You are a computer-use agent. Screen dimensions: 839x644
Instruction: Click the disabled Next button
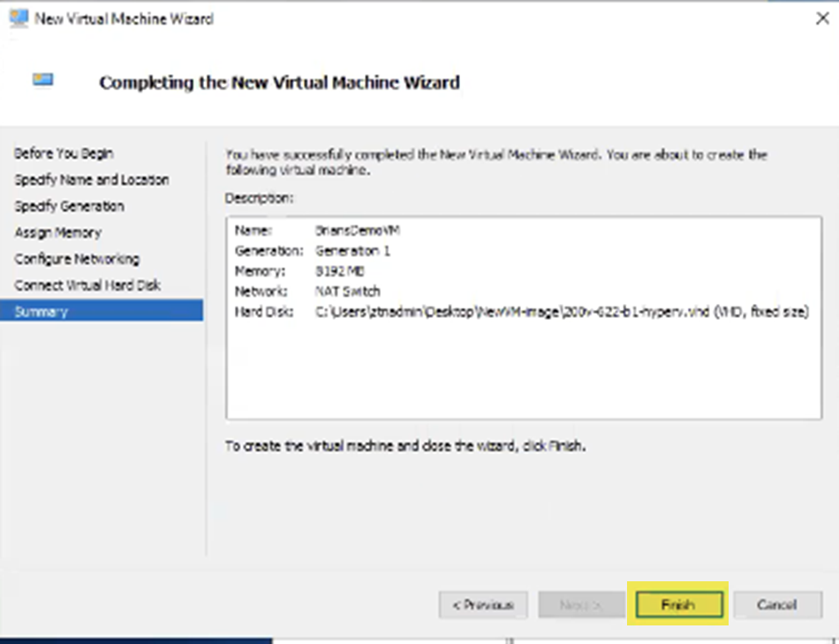[x=580, y=604]
